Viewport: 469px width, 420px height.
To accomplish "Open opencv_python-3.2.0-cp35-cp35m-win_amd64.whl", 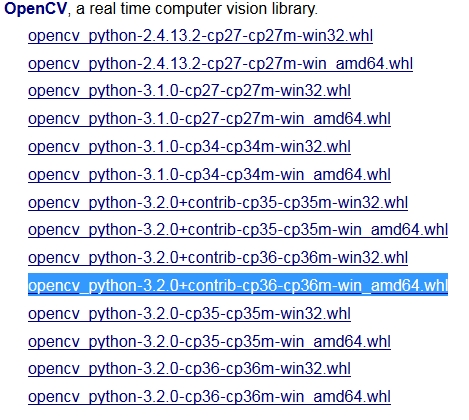I will (x=209, y=341).
